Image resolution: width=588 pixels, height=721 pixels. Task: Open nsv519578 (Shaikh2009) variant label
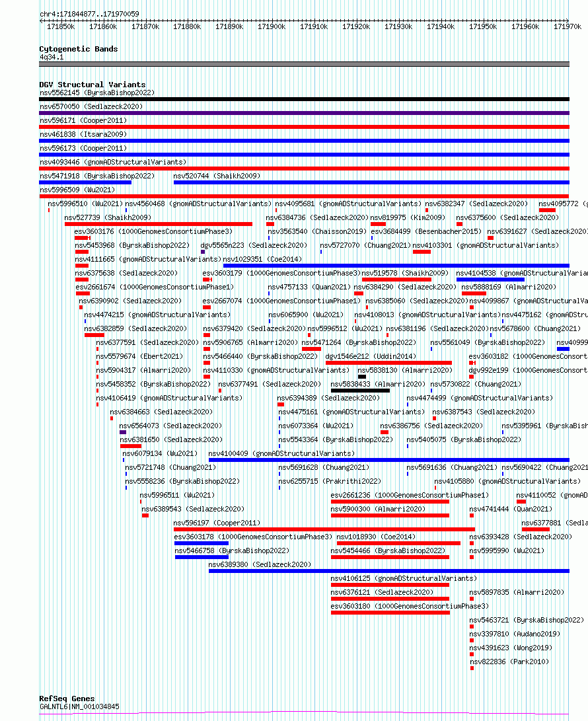[405, 273]
